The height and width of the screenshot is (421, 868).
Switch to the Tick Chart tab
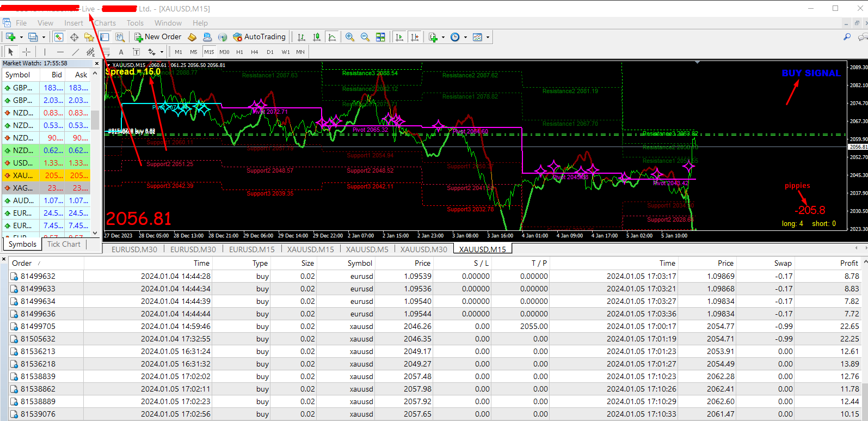(64, 244)
